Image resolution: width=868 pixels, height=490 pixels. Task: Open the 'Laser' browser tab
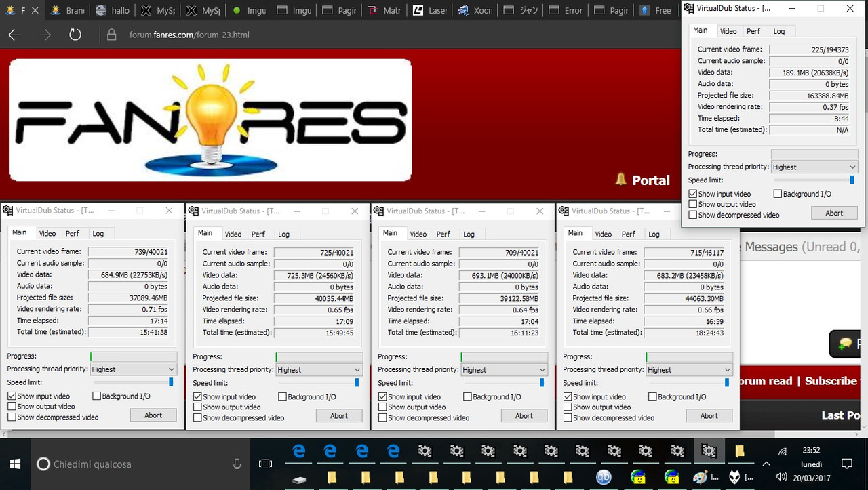[430, 10]
